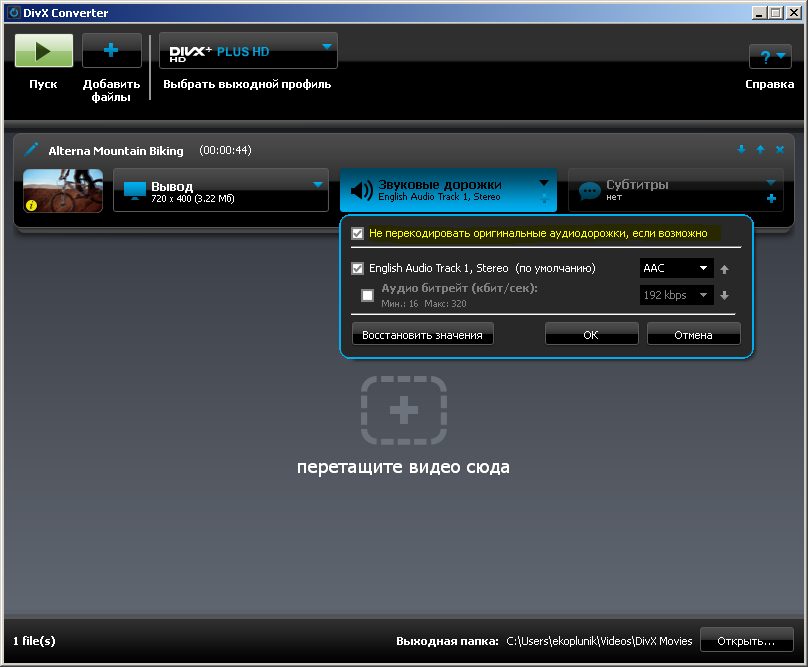Click the Выбрать выходной профиль label

(247, 85)
